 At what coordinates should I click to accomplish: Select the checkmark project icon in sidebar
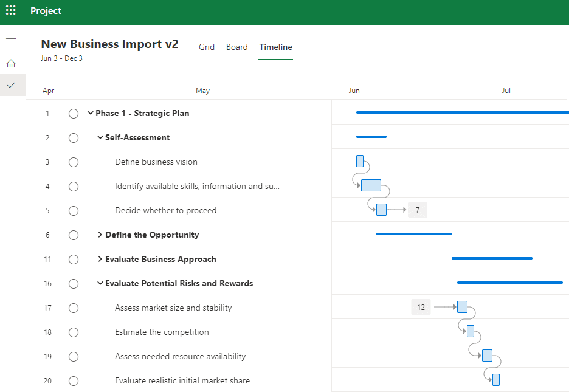[x=12, y=85]
